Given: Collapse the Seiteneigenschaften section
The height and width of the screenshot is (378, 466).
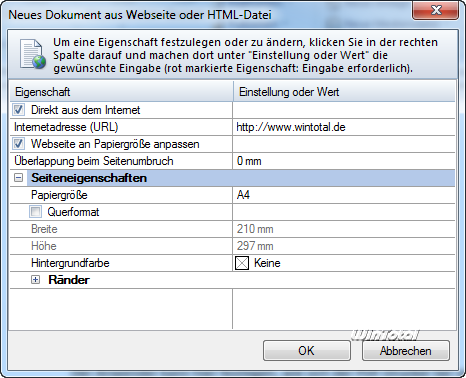Looking at the screenshot, I should pos(19,178).
